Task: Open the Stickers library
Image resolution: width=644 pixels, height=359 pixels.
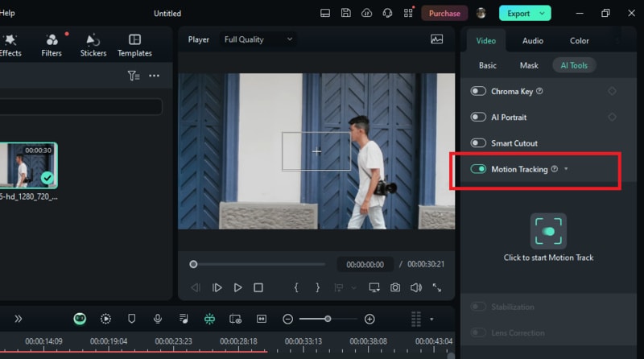Action: (93, 45)
